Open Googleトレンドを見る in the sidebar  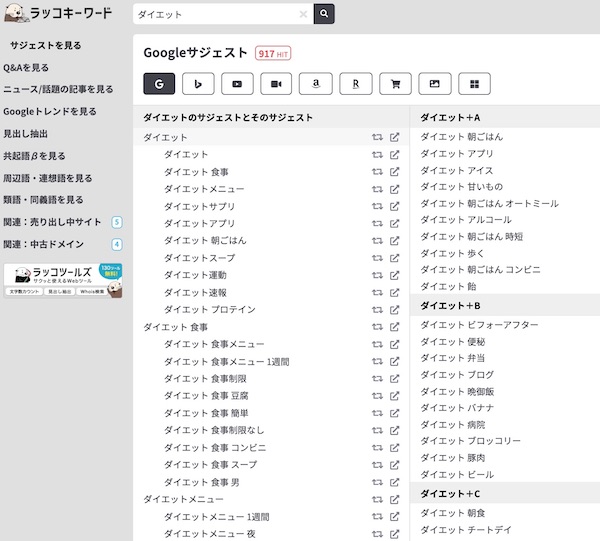pyautogui.click(x=50, y=111)
